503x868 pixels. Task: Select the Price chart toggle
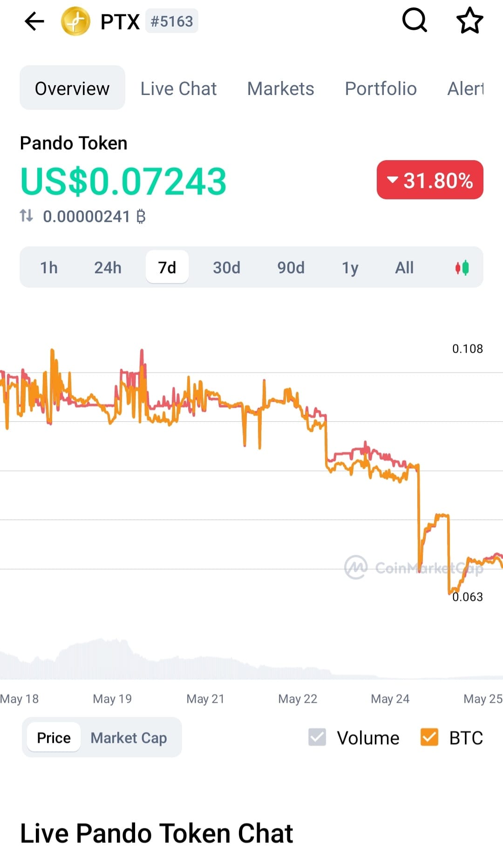coord(54,738)
